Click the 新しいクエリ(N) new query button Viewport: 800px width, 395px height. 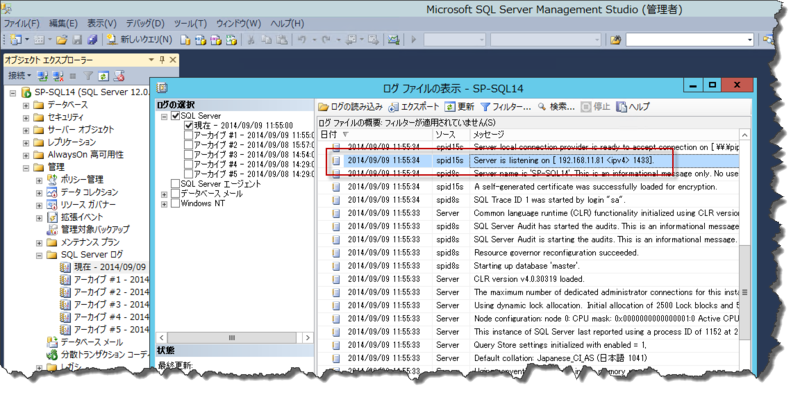click(139, 39)
